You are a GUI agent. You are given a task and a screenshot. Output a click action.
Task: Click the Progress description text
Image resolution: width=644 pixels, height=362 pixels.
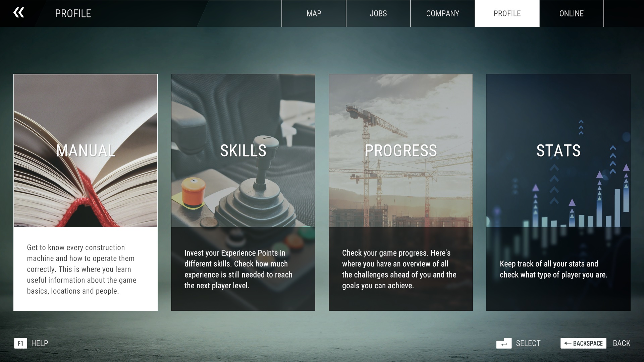(399, 269)
